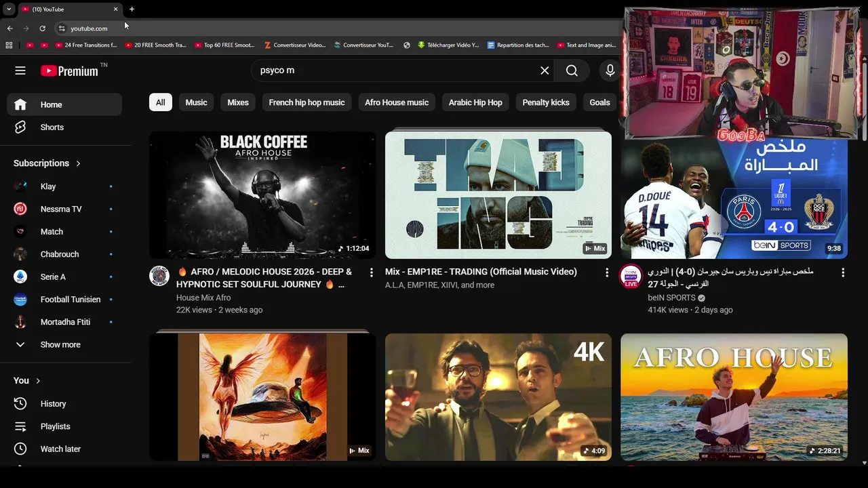Open the 24 Free Transitions bookmark
Screen dimensions: 868x488
86,45
